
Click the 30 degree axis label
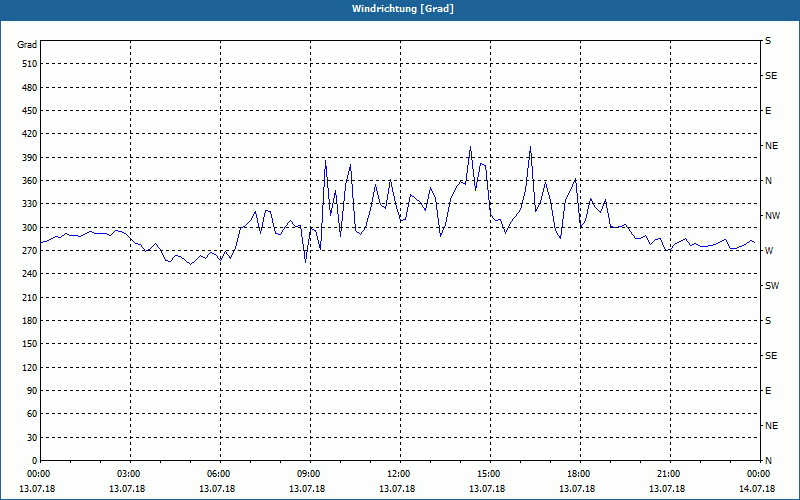[32, 438]
